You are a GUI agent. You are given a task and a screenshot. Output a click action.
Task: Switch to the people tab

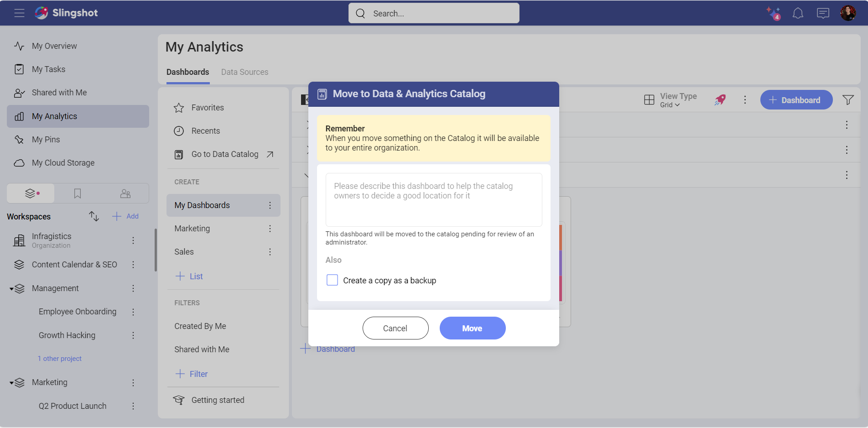click(x=125, y=193)
